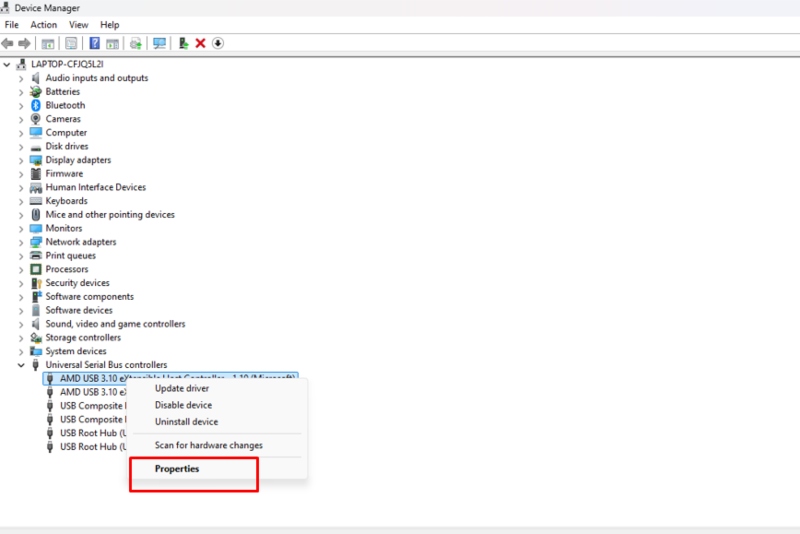This screenshot has width=800, height=534.
Task: Click the black down-arrow toolbar icon
Action: point(218,43)
